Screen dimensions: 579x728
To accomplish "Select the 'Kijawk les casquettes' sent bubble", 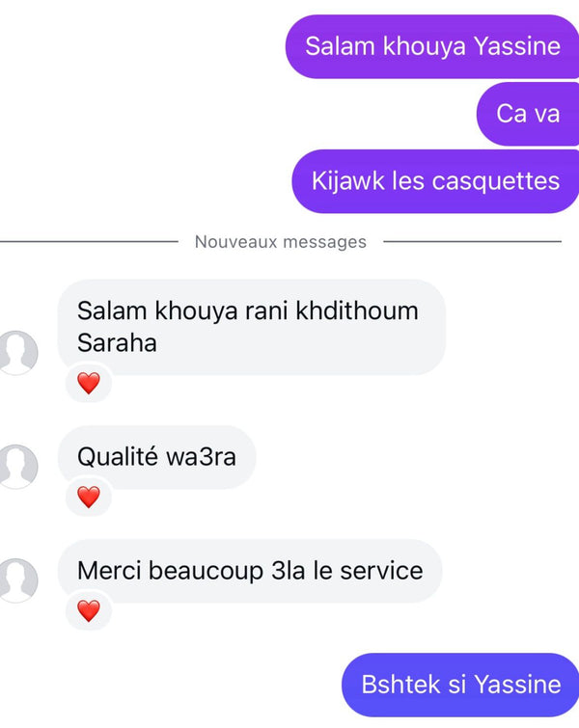I will pos(435,181).
